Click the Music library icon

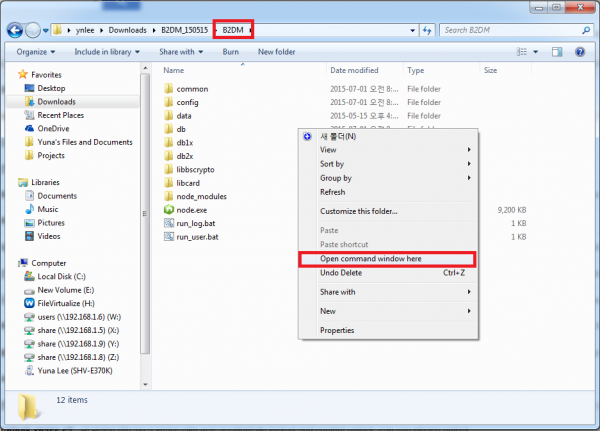click(x=29, y=209)
